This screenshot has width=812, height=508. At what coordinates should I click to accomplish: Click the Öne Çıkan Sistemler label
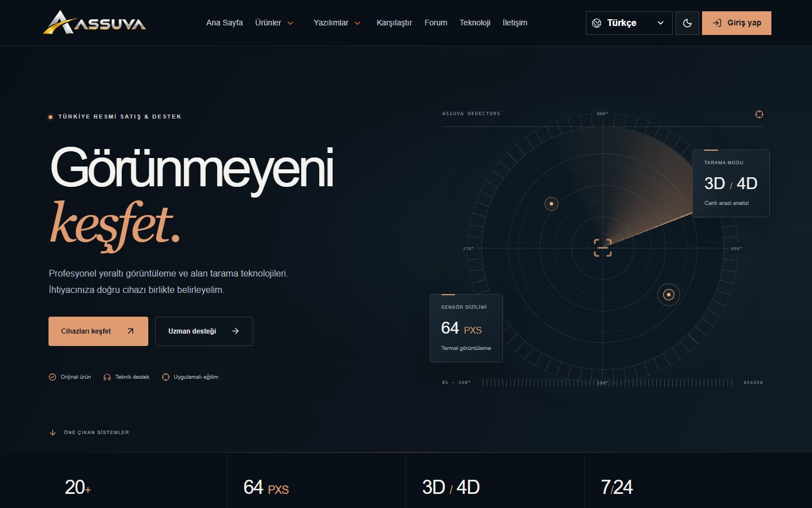click(96, 432)
